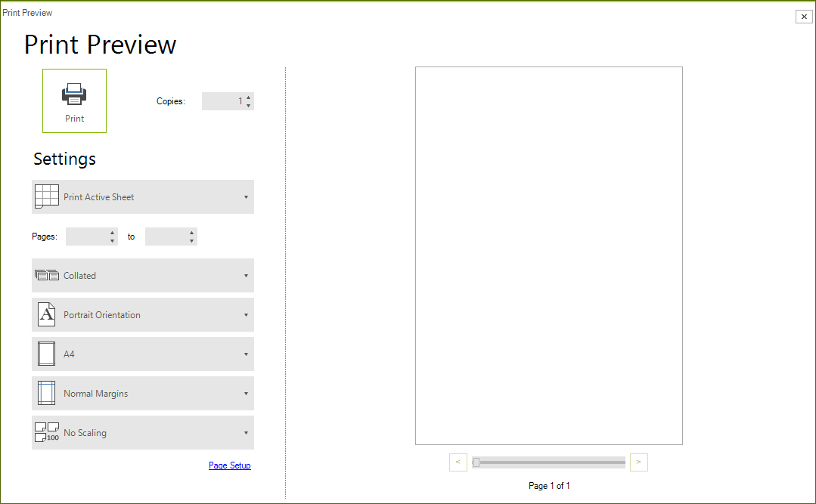Image resolution: width=816 pixels, height=504 pixels.
Task: Click the Print Active Sheet grid icon
Action: 46,196
